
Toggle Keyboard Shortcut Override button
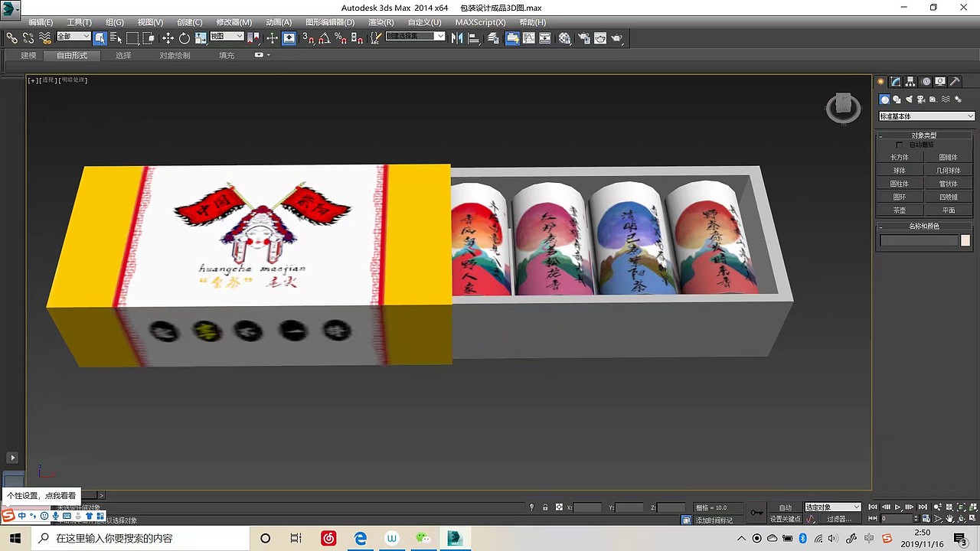(x=289, y=37)
